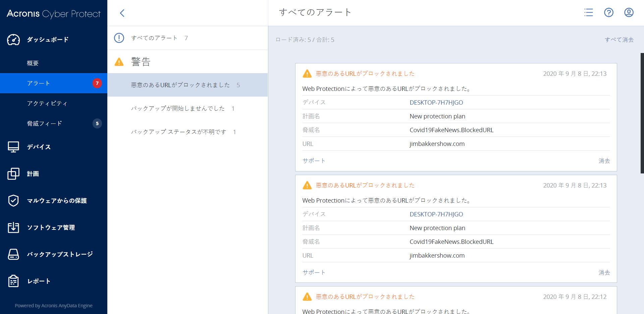
Task: Collapse the ダッシュボード sidebar section
Action: click(48, 40)
